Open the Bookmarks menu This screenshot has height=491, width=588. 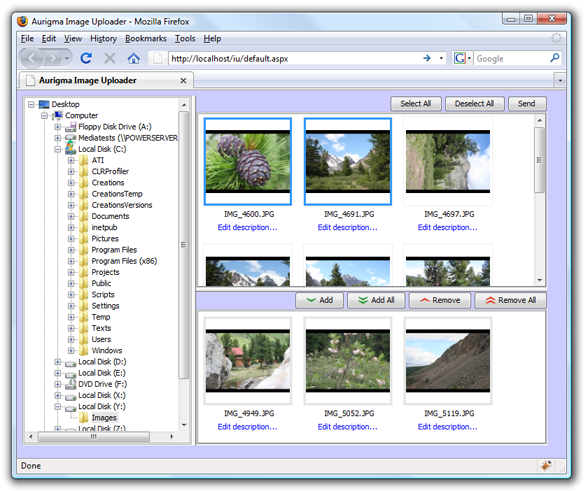(x=146, y=39)
